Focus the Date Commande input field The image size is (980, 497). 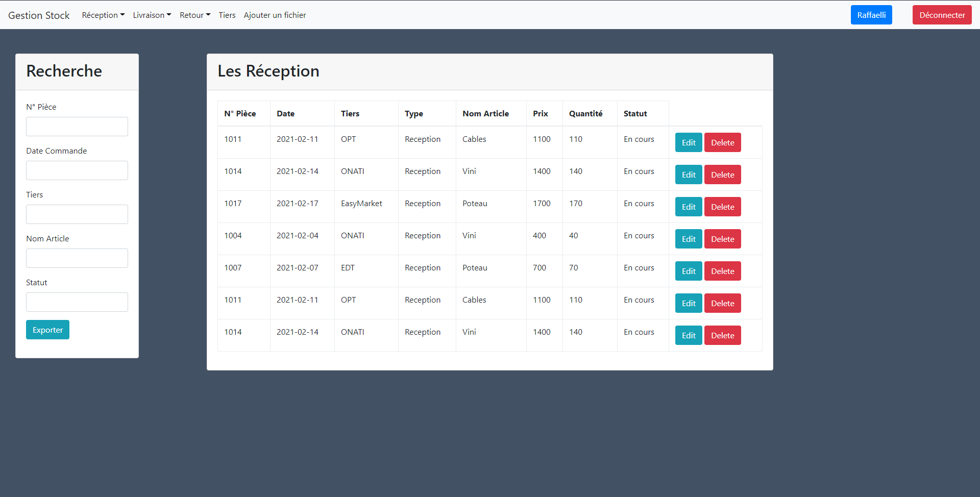point(77,170)
